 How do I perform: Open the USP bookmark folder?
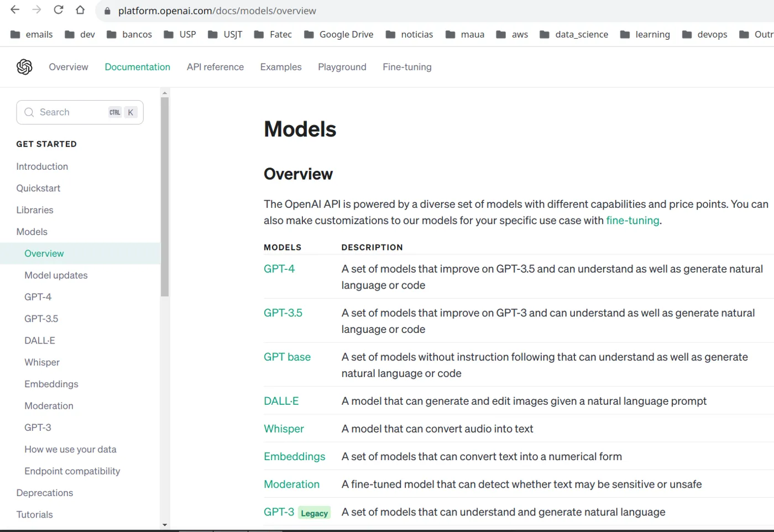pos(180,34)
